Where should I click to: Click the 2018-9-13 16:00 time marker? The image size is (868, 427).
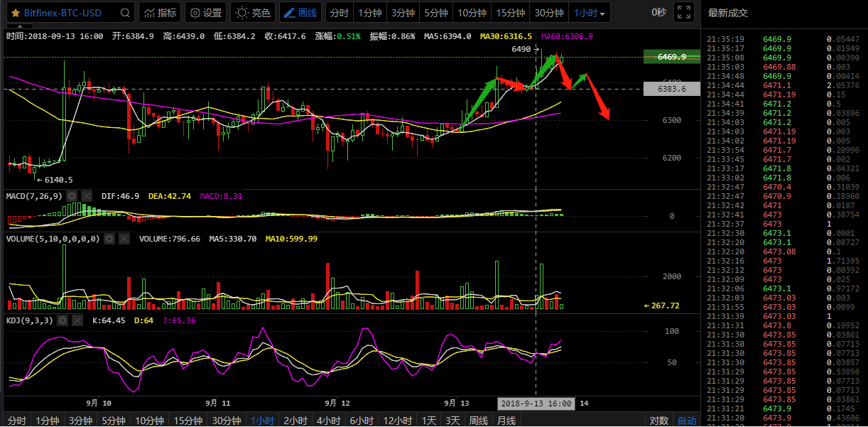click(x=536, y=404)
